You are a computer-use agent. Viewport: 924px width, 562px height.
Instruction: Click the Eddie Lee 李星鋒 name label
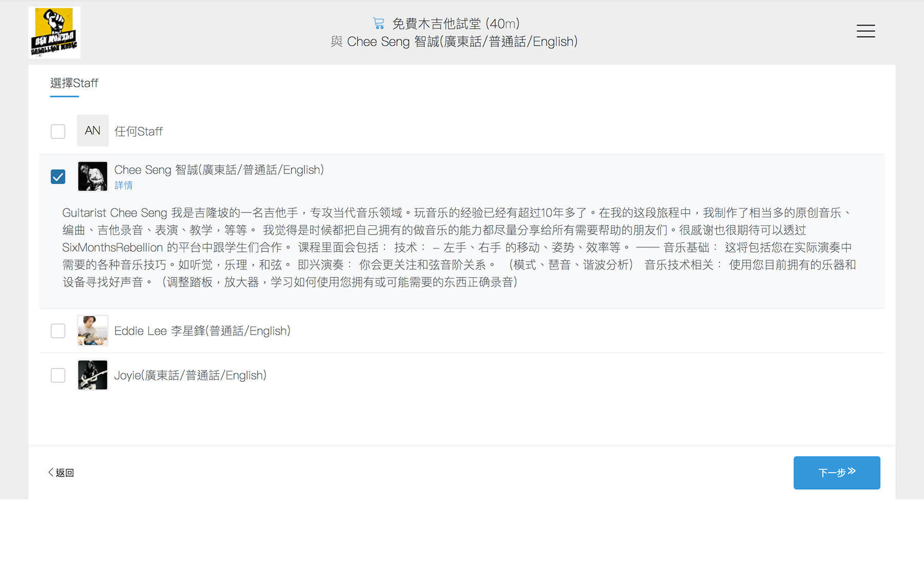coord(202,331)
